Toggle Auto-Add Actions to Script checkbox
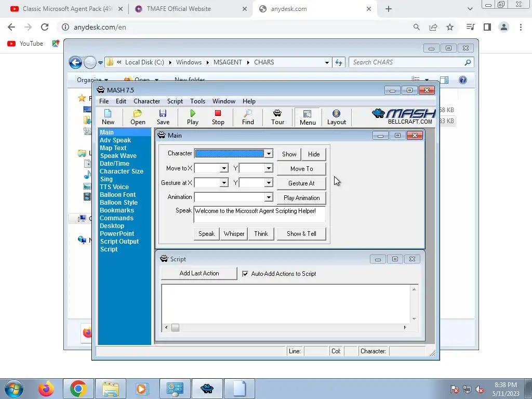The width and height of the screenshot is (532, 399). coord(245,273)
